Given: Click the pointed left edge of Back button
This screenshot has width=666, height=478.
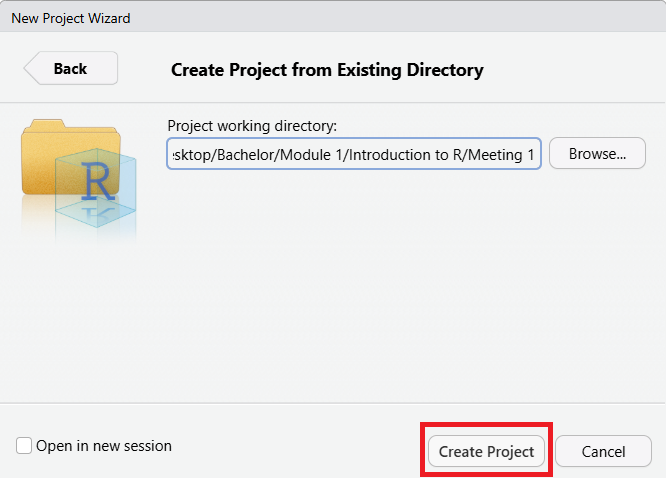Looking at the screenshot, I should tap(30, 69).
